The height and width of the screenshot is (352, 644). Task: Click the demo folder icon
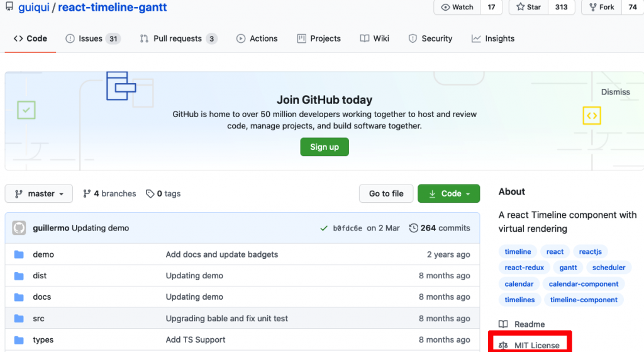(19, 254)
